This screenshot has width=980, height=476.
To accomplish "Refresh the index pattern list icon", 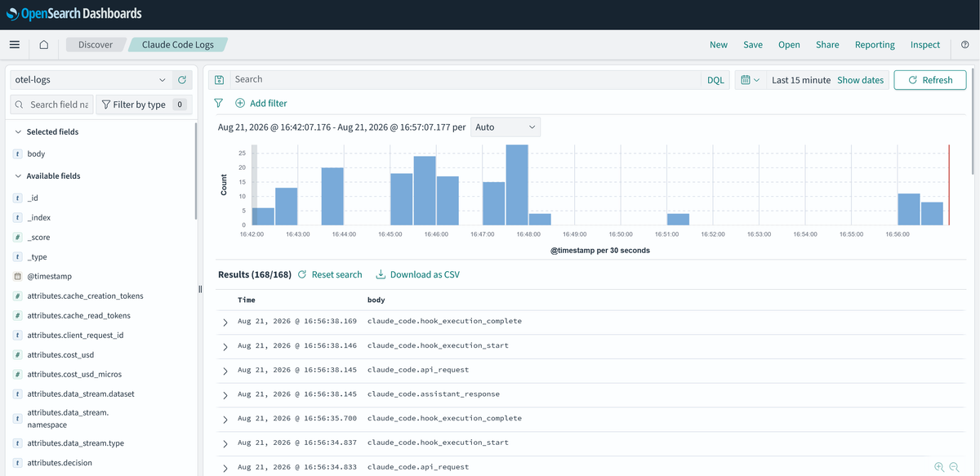I will 182,80.
